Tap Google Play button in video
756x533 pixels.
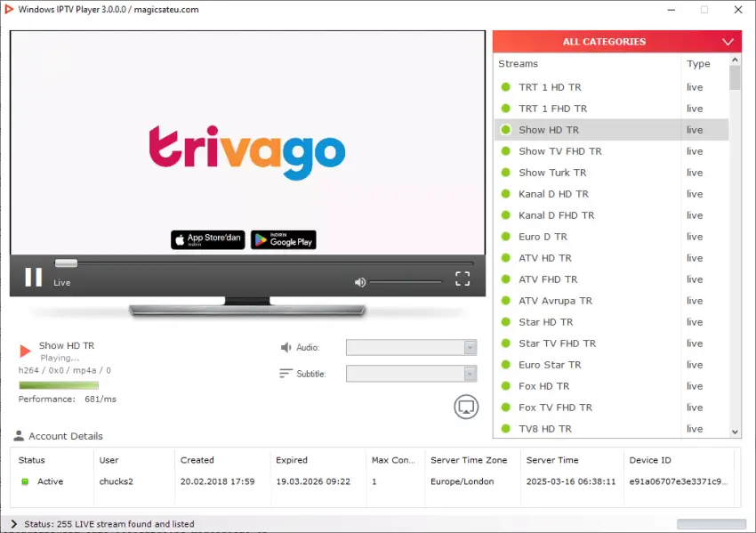tap(284, 239)
